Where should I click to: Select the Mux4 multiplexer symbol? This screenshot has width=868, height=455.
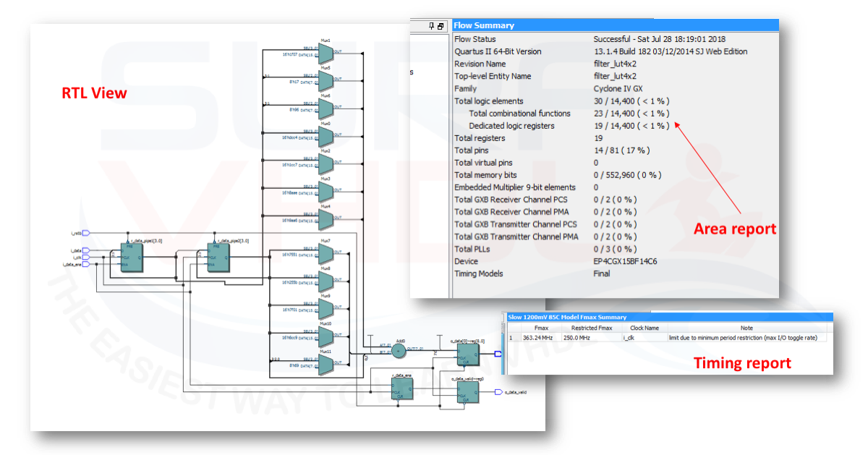[x=325, y=218]
